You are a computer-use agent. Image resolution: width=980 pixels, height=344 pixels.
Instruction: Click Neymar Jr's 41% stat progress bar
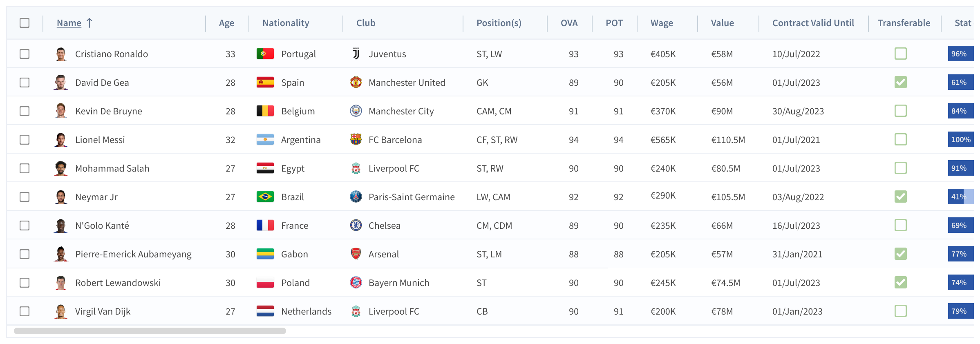click(x=960, y=197)
